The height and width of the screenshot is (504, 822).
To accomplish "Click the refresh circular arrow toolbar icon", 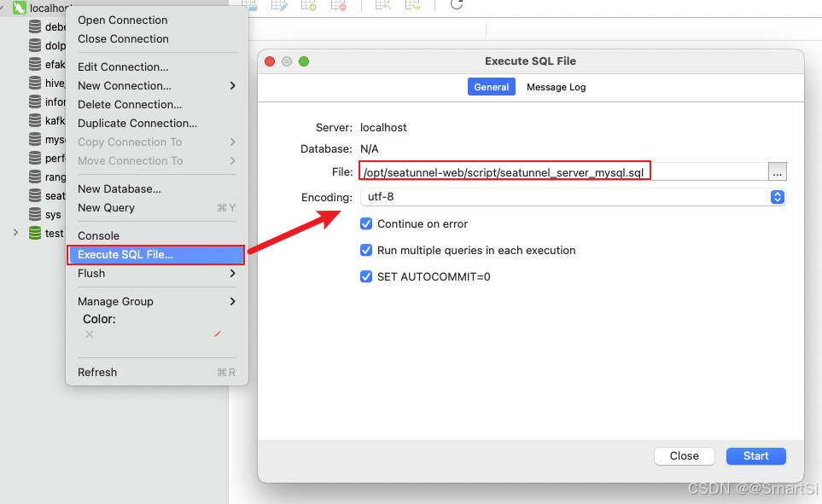I will [x=457, y=5].
